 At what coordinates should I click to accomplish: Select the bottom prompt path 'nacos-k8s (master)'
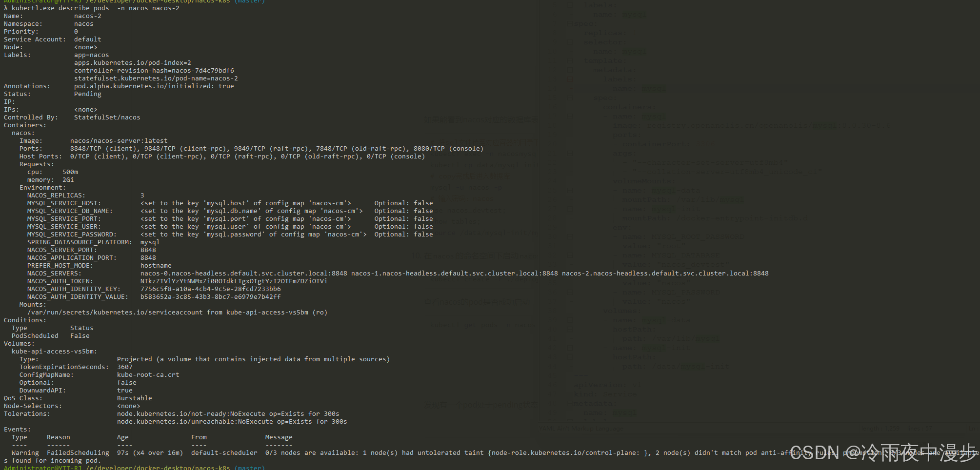coord(230,468)
